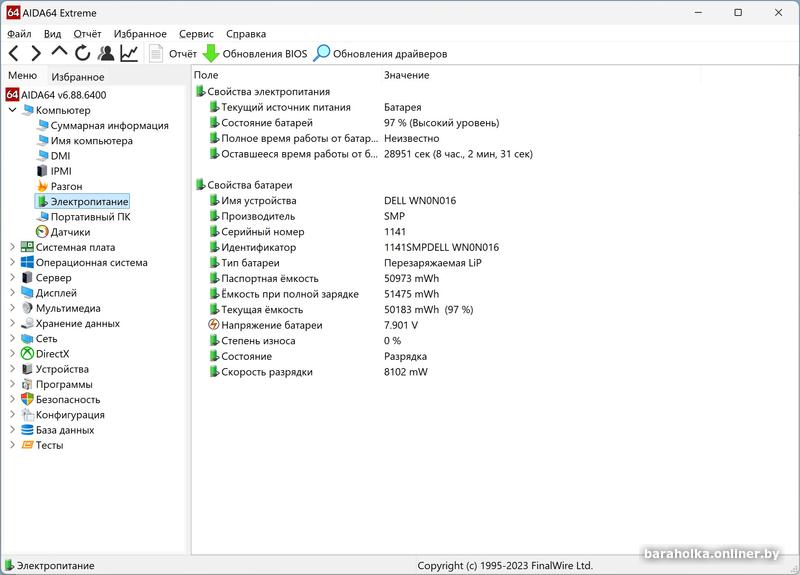Click the DirectX Xbox icon
The height and width of the screenshot is (575, 800).
click(x=27, y=354)
